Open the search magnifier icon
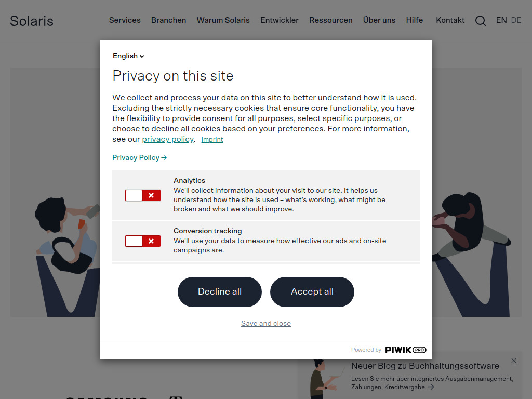Viewport: 532px width, 399px height. (480, 20)
